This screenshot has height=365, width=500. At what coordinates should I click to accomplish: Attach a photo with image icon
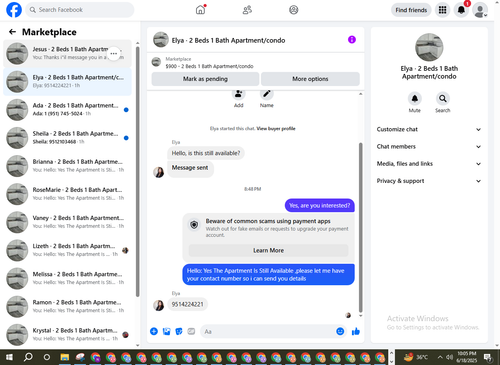click(166, 331)
